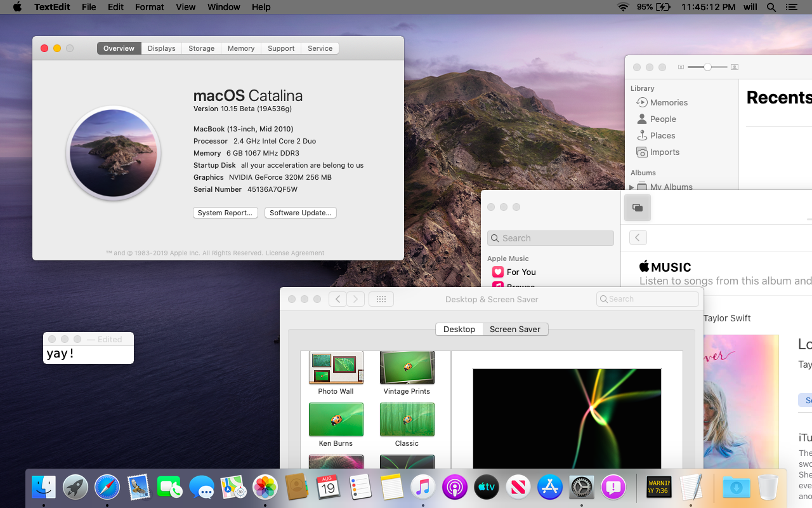Viewport: 812px width, 508px height.
Task: Select the Overview tab
Action: [x=119, y=48]
